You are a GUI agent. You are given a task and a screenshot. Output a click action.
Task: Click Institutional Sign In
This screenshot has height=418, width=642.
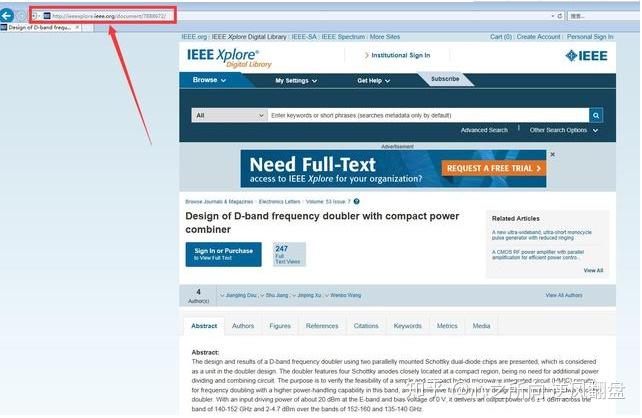coord(400,55)
